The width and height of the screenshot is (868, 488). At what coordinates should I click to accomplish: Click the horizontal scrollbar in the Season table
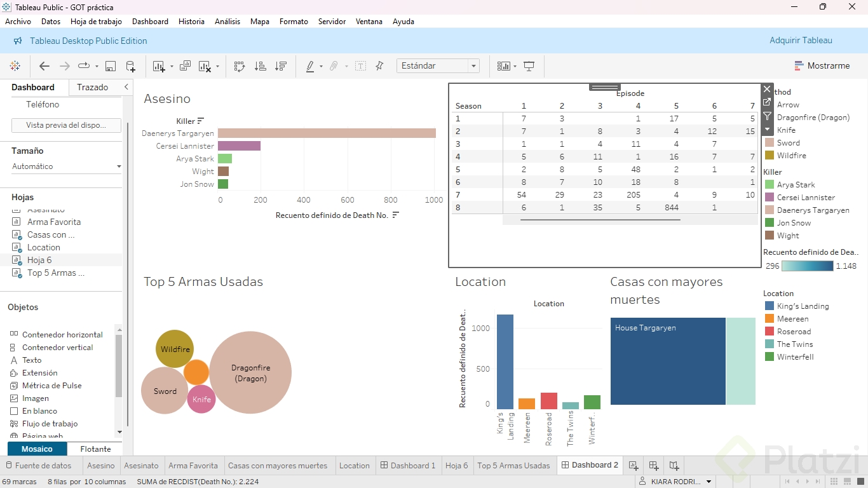pyautogui.click(x=600, y=220)
